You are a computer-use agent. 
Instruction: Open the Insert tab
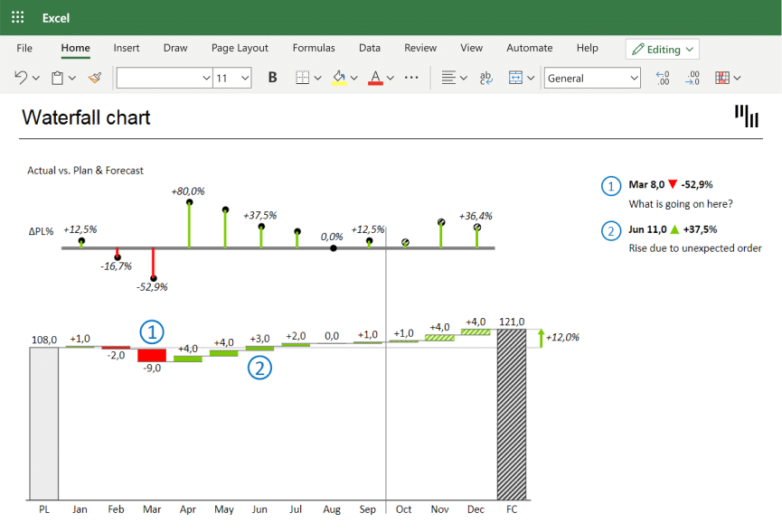click(x=127, y=48)
